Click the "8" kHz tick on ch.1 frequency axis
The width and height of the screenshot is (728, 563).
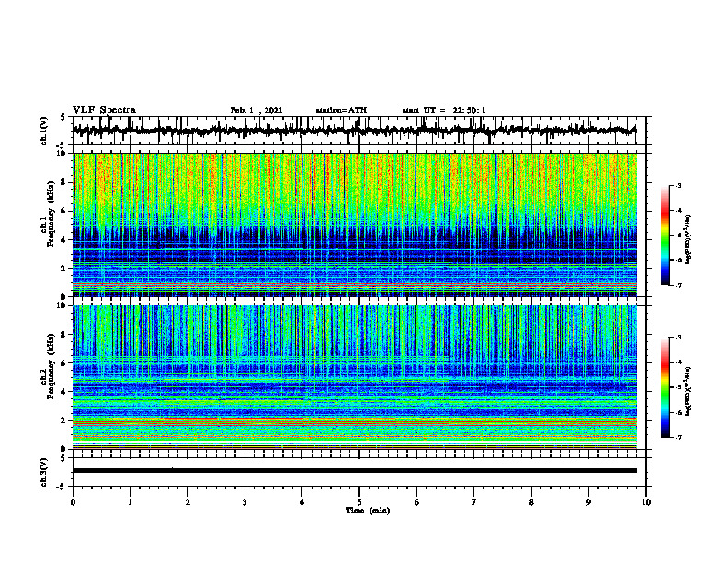[64, 182]
